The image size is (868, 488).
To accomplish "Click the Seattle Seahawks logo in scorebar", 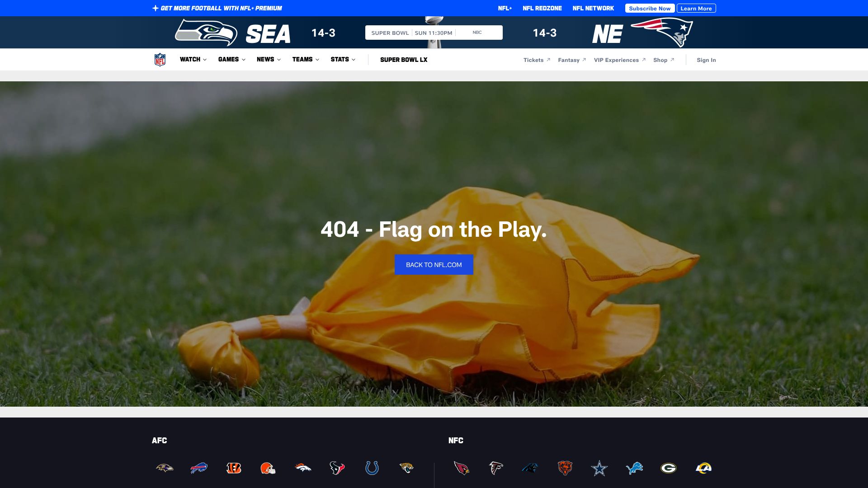I will [206, 33].
